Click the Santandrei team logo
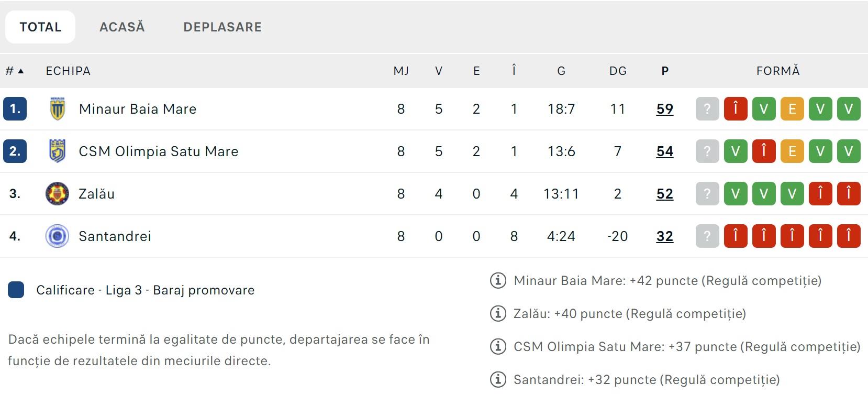 (58, 236)
